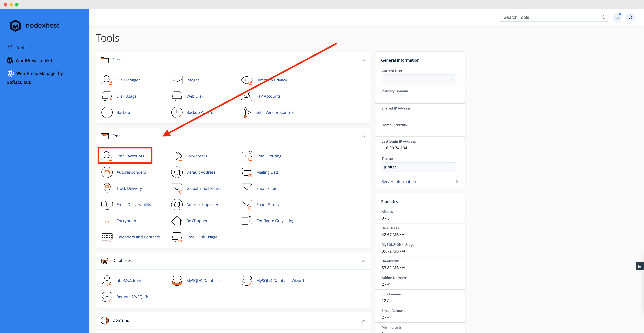The width and height of the screenshot is (644, 333).
Task: Click the Disk Usage value 42.67 MB
Action: (393, 235)
